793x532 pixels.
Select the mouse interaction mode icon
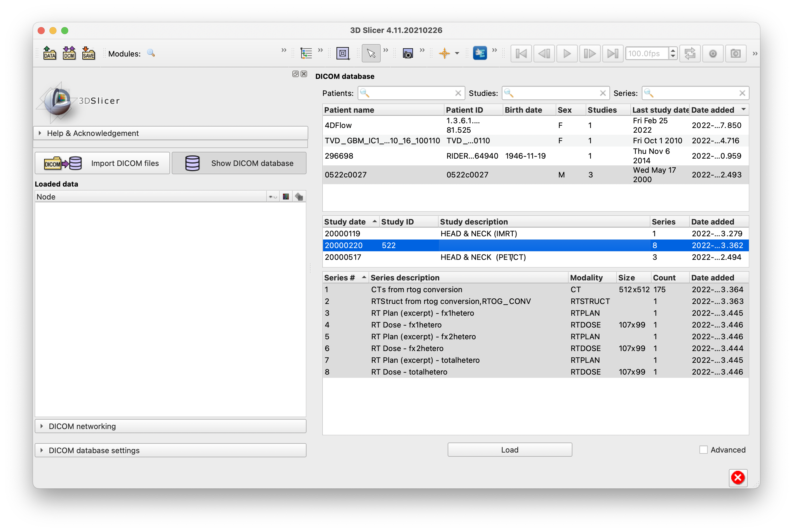[x=371, y=53]
